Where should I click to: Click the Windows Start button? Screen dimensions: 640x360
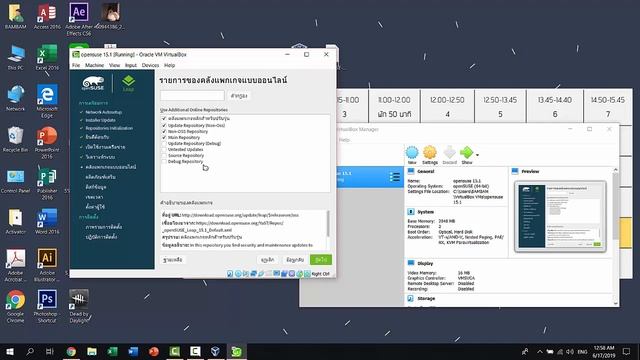point(9,351)
